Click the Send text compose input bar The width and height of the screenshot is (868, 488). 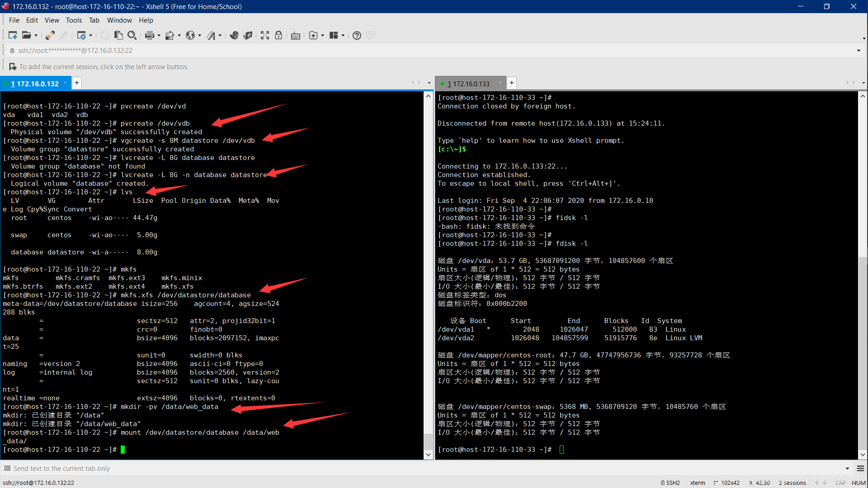pos(425,469)
